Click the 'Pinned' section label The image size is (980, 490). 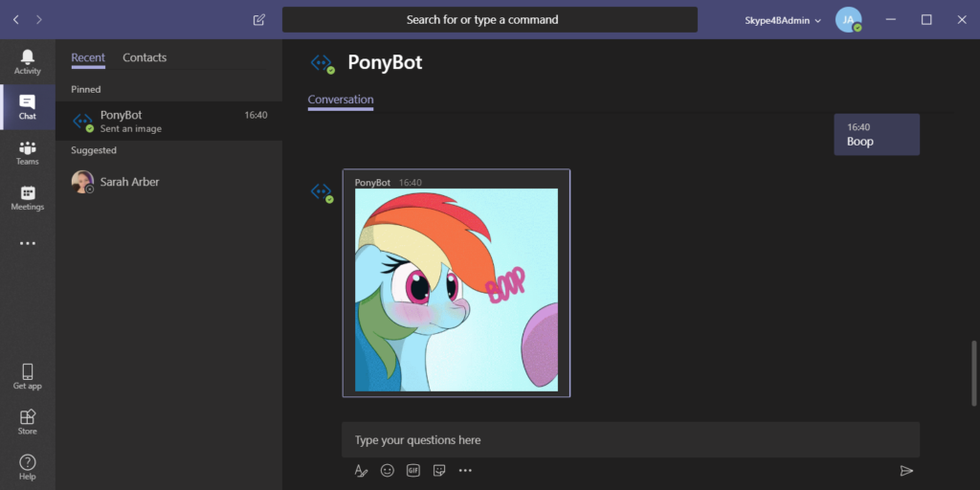point(85,89)
